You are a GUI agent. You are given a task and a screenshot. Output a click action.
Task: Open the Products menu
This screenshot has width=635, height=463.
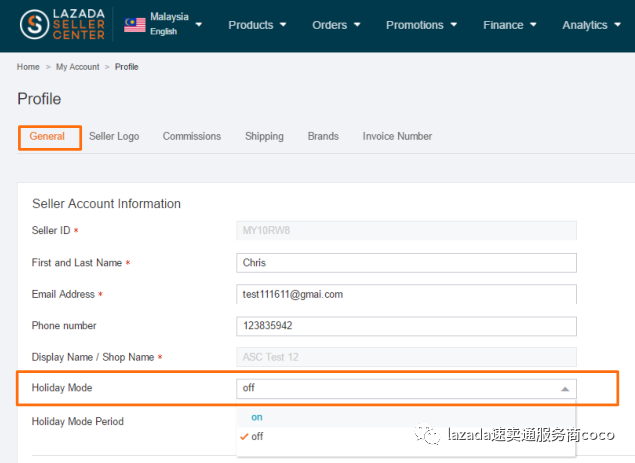click(x=257, y=25)
